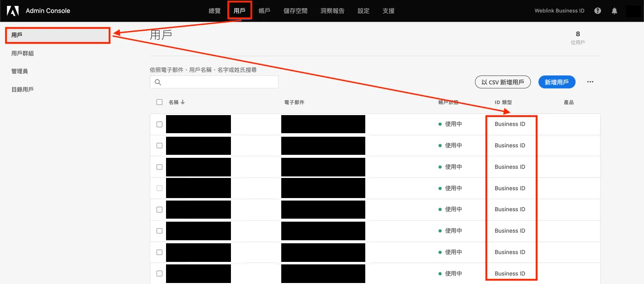
Task: Open the 支援 tab
Action: tap(388, 11)
